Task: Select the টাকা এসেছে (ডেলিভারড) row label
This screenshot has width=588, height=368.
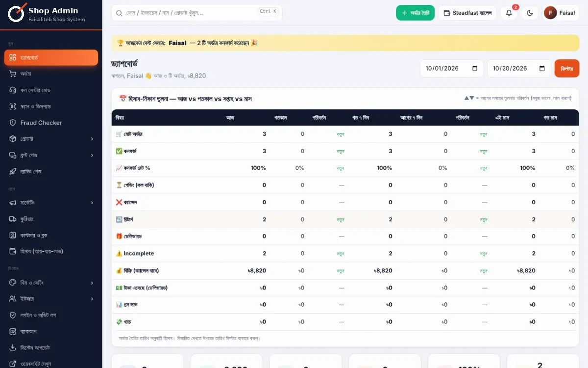Action: tap(142, 288)
